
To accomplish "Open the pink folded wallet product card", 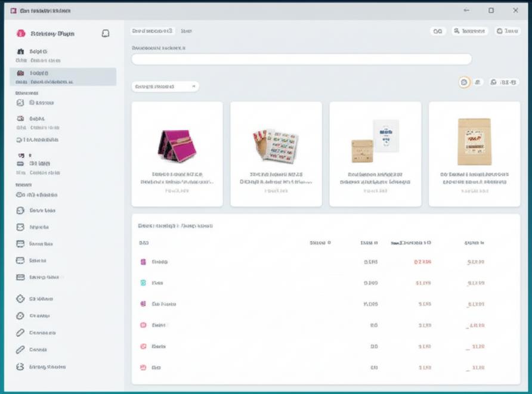I will pos(177,154).
